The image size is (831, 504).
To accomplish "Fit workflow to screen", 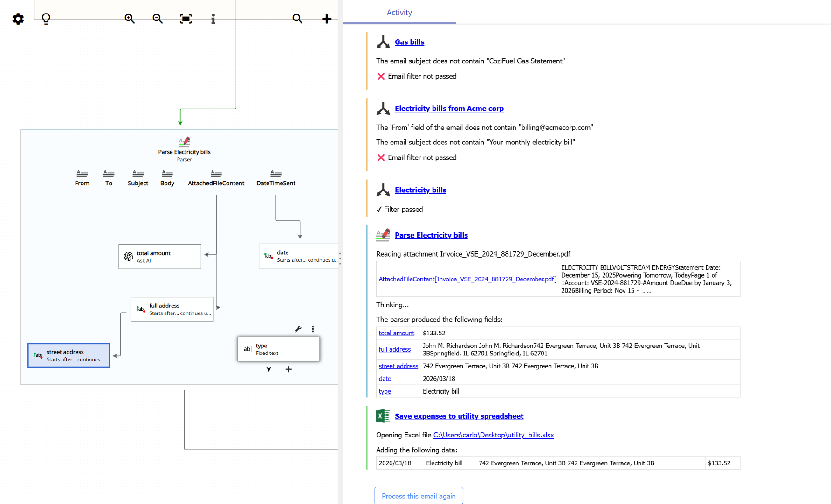I will (185, 19).
